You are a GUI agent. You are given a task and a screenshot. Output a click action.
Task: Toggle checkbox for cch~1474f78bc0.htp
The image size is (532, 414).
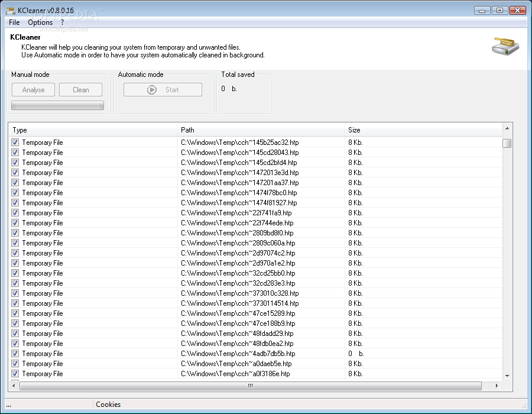click(x=15, y=192)
